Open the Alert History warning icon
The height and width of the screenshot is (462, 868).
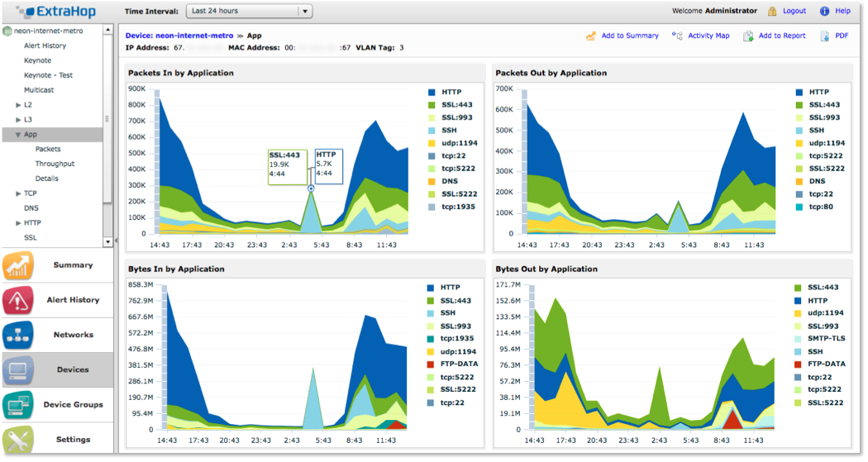click(x=18, y=300)
